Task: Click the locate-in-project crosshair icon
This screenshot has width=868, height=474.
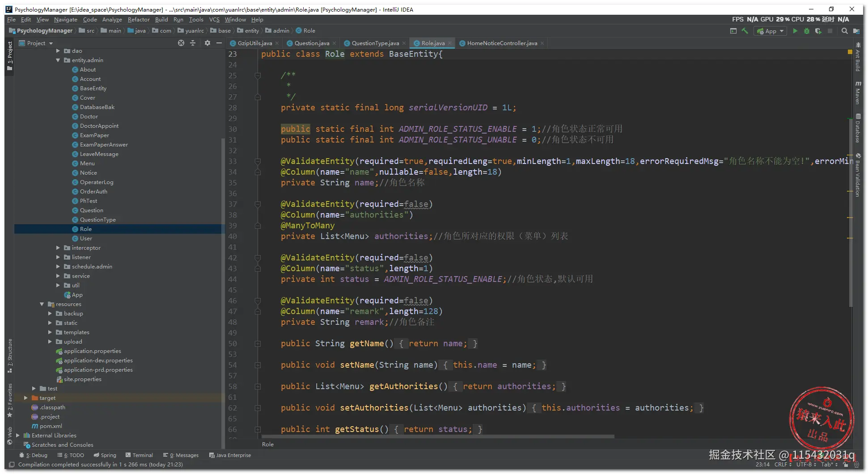Action: tap(181, 43)
